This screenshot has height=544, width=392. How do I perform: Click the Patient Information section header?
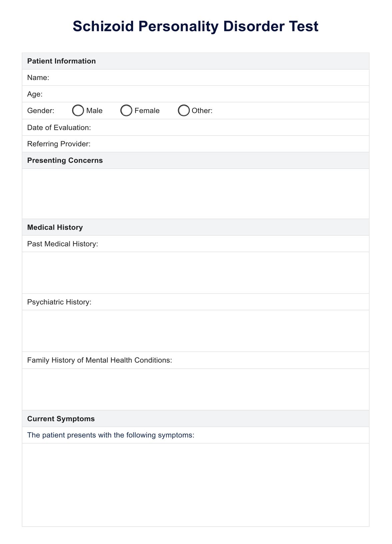tap(62, 61)
